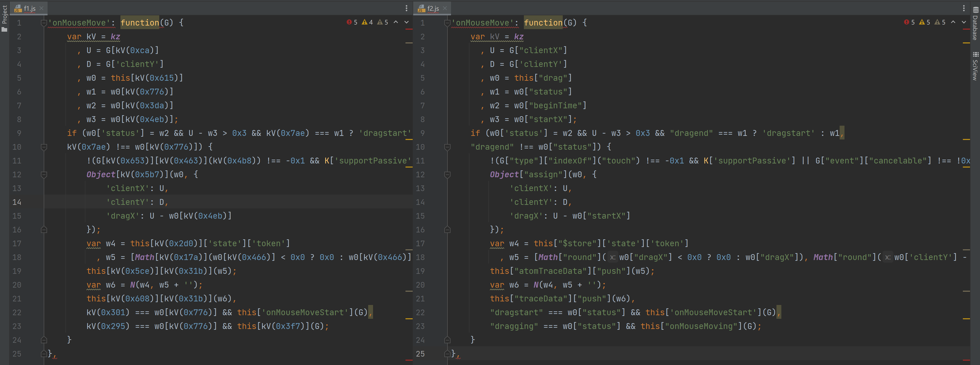Open the right editor tab options menu

pos(964,8)
